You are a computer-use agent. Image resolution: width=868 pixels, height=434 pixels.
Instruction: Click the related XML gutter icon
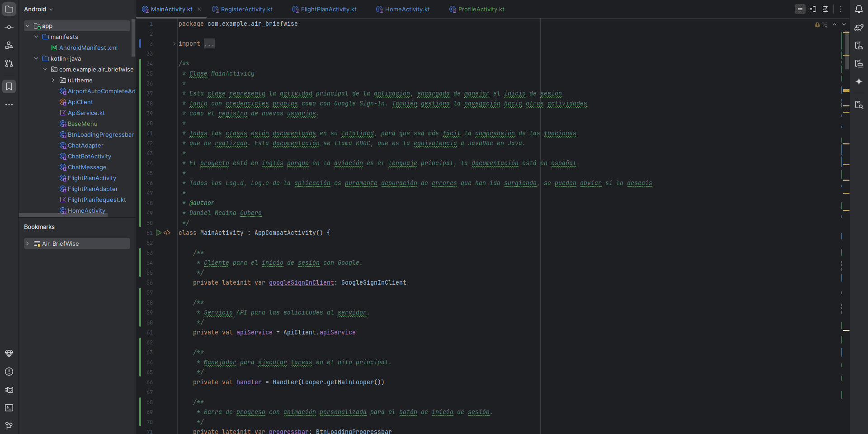coord(167,233)
